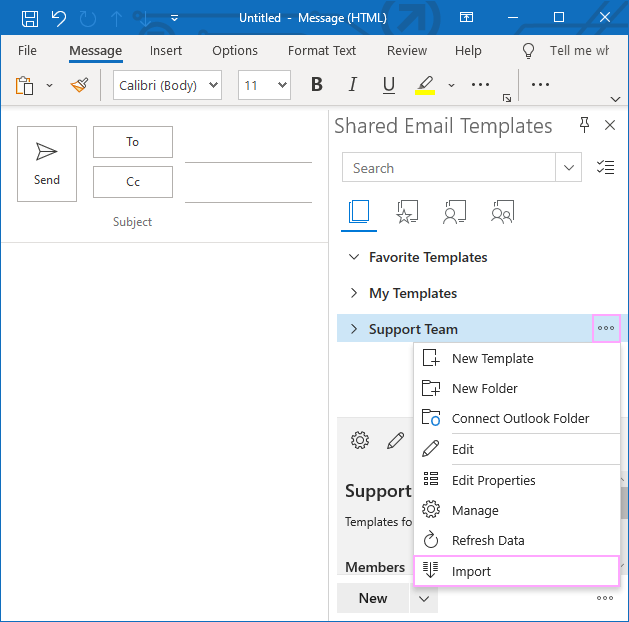Select the team templates view icon
The image size is (629, 622).
[502, 212]
